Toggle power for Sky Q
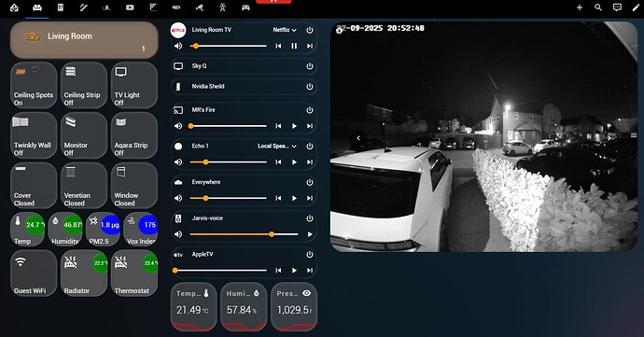Viewport: 644px width, 337px height. point(310,66)
